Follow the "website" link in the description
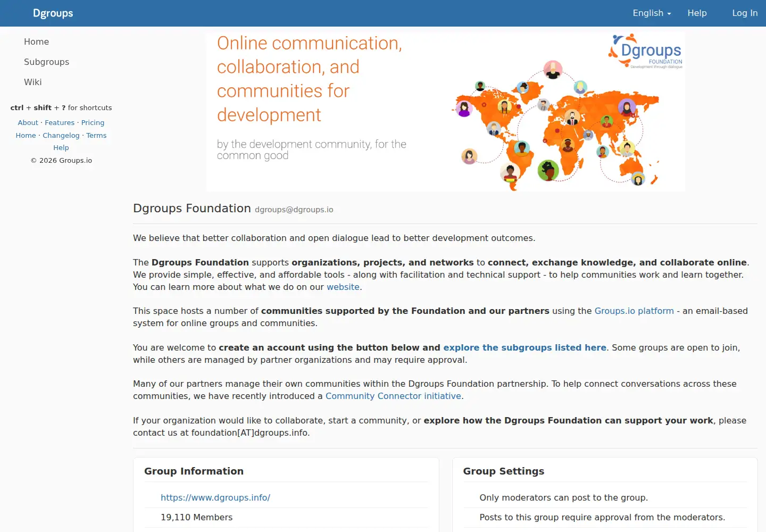This screenshot has height=532, width=766. 343,287
